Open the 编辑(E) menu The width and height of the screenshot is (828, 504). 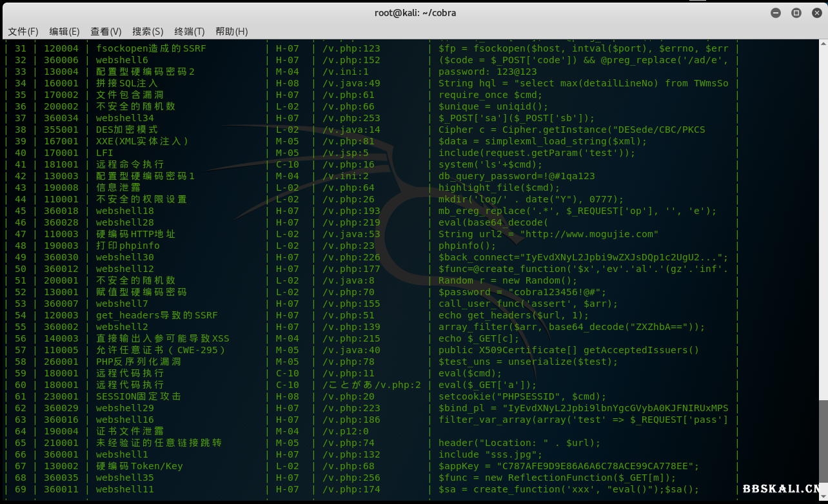[64, 32]
